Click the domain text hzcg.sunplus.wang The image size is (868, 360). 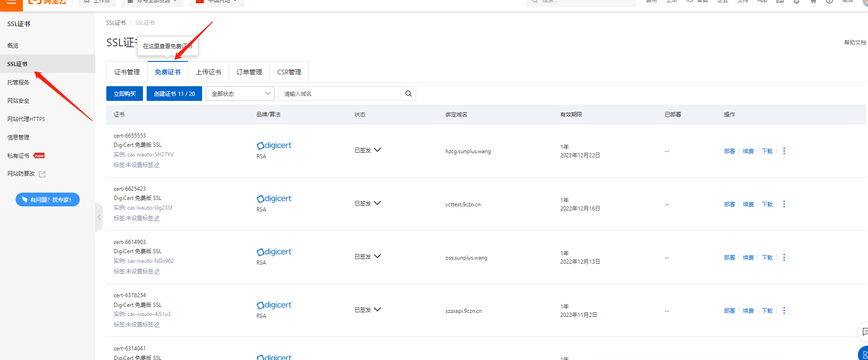click(468, 151)
